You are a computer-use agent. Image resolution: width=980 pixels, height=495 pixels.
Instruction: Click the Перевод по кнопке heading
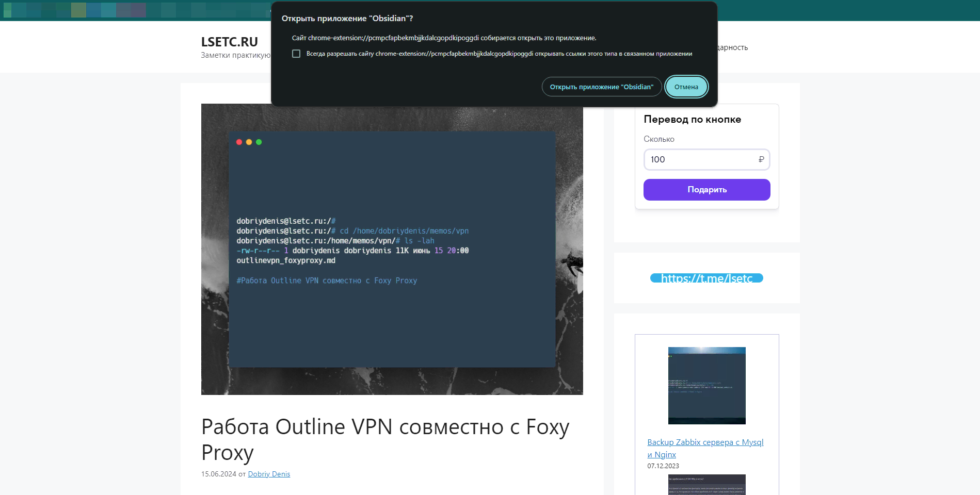click(692, 119)
